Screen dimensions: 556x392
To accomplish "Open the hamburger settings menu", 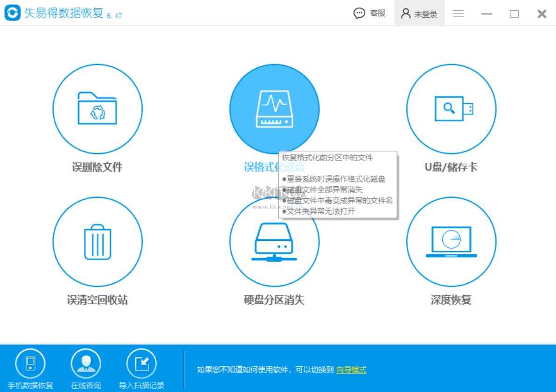I will (x=459, y=14).
